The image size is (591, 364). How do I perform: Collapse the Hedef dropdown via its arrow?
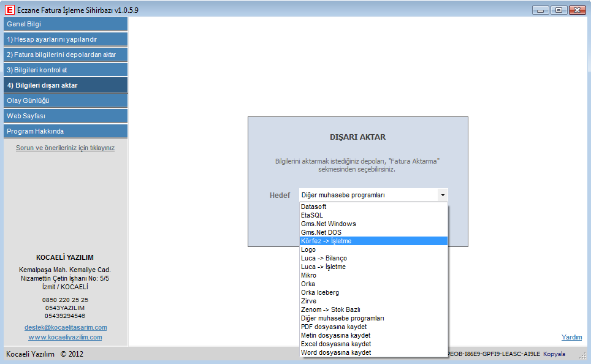coord(443,195)
